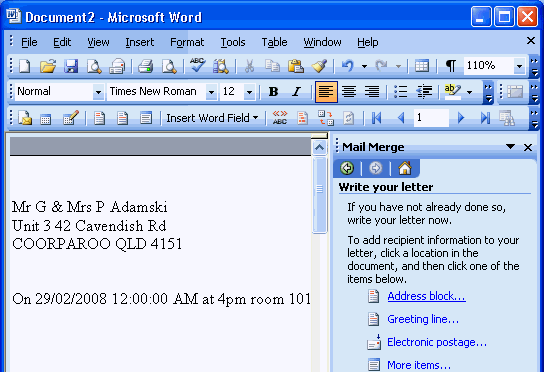Open the Tools menu

coord(233,42)
